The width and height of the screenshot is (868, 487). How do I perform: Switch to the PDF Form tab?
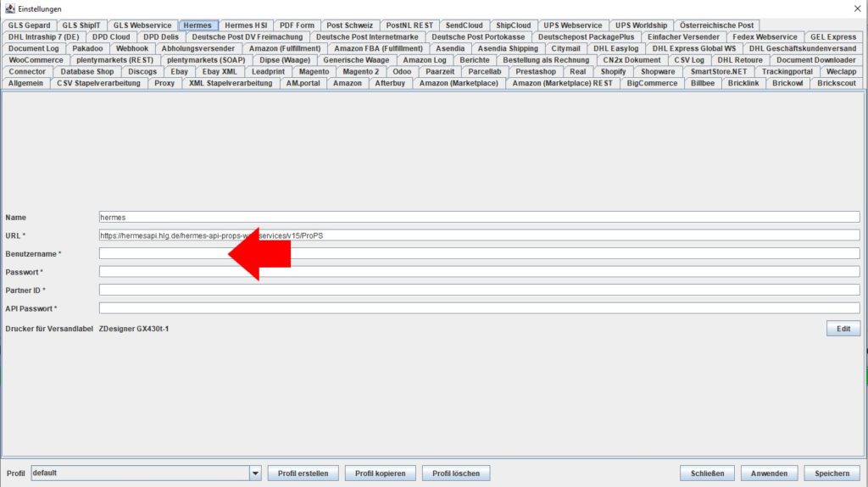point(297,25)
